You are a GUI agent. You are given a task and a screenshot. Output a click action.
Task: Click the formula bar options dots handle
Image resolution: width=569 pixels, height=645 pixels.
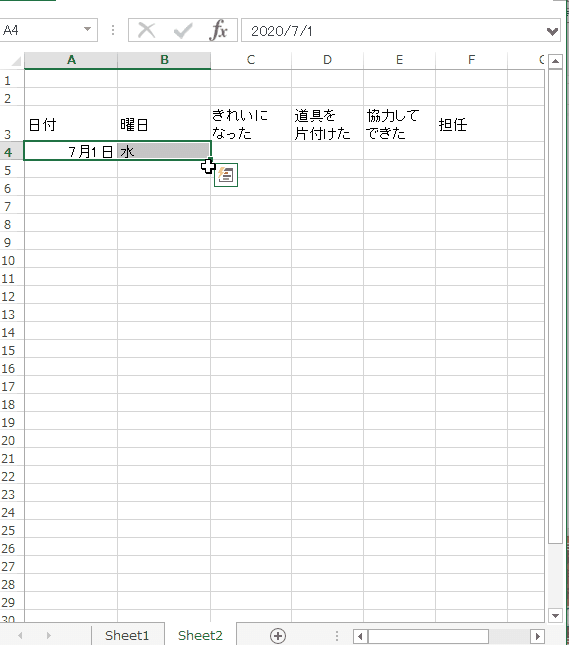pos(113,30)
